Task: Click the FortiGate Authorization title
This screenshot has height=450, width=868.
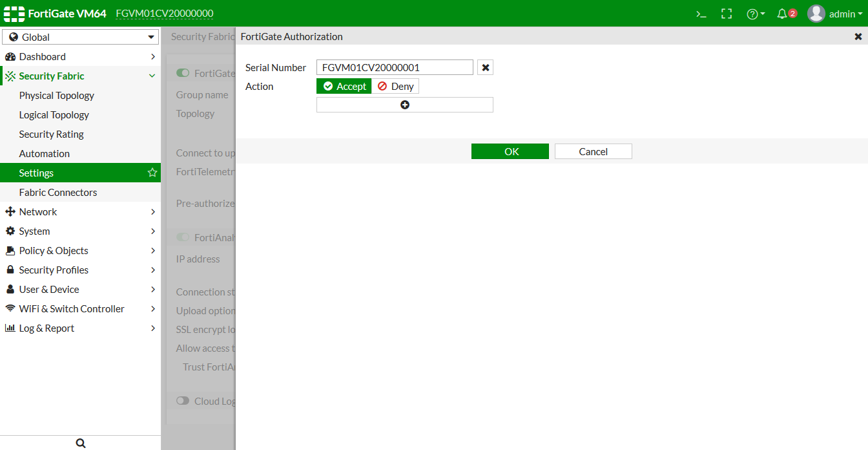Action: click(292, 37)
